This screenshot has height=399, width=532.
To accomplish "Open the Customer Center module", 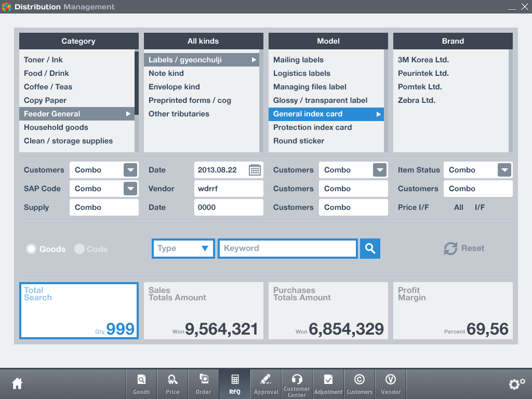I will tap(297, 383).
